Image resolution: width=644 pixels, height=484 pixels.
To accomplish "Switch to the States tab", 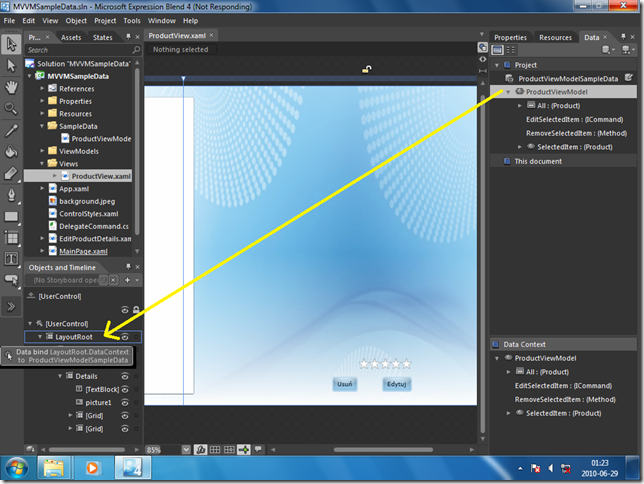I will click(103, 37).
